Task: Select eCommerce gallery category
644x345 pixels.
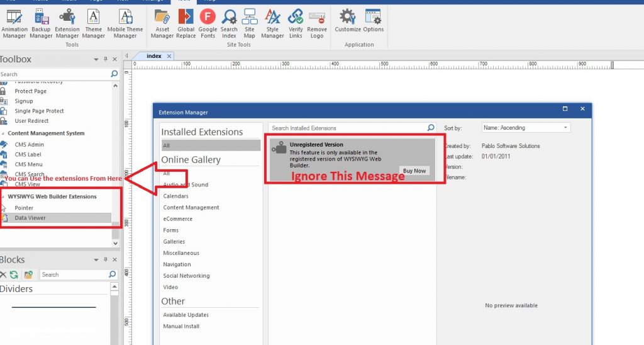Action: pyautogui.click(x=177, y=218)
